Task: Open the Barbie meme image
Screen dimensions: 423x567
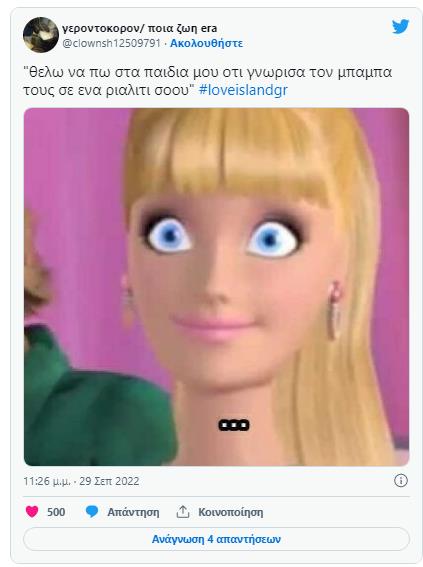Action: [x=217, y=287]
